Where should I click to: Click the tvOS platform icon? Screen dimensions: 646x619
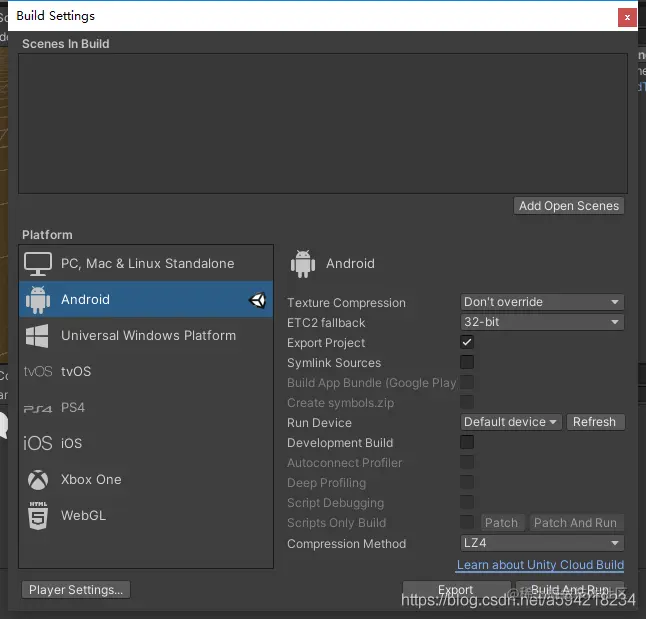(38, 372)
